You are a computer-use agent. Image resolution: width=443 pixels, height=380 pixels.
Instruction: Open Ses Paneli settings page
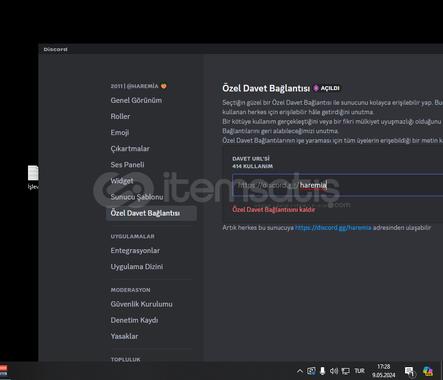(127, 165)
